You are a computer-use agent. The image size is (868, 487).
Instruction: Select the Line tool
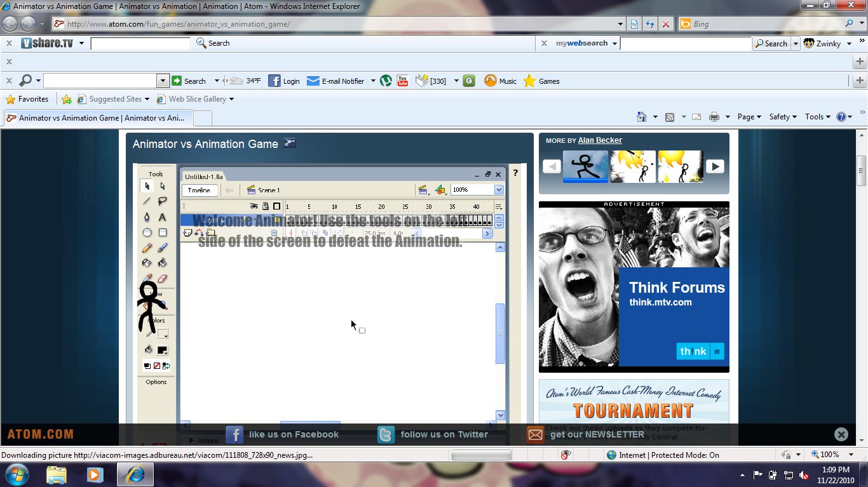[147, 201]
